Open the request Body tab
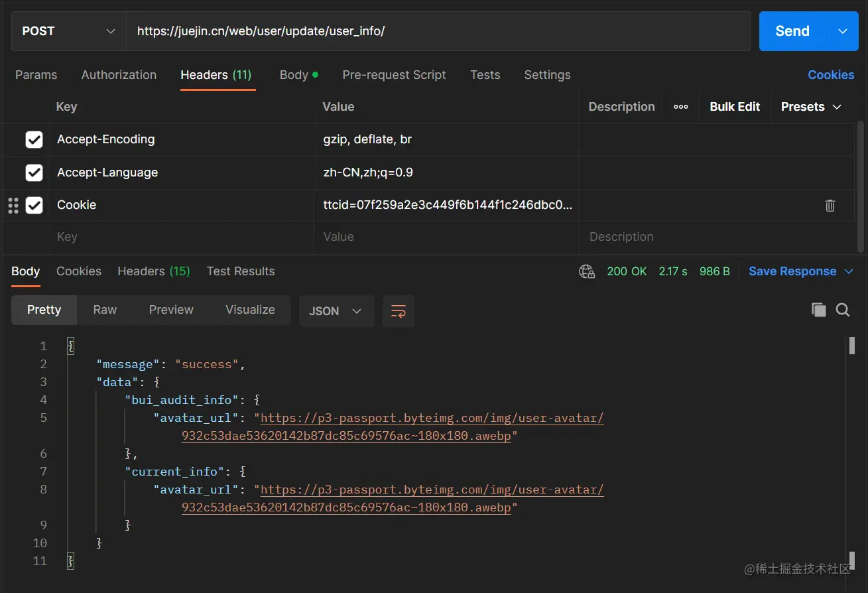868x593 pixels. click(x=298, y=75)
